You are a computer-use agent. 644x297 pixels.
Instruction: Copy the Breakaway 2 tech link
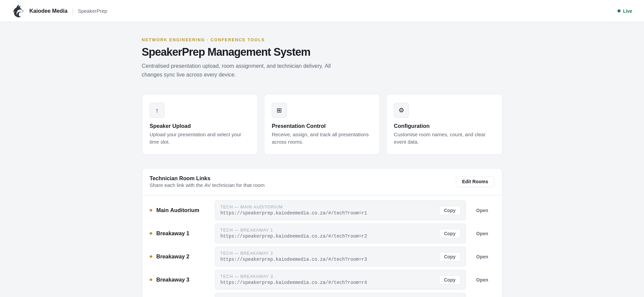pos(449,257)
